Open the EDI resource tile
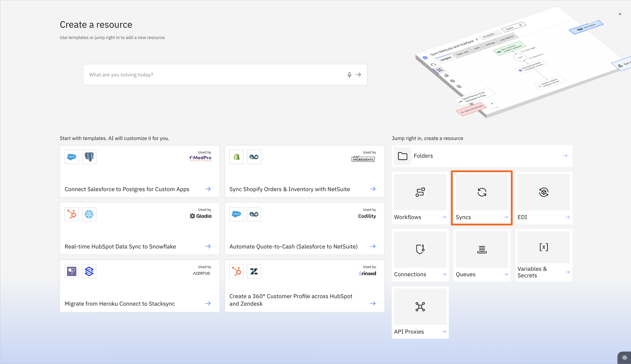The width and height of the screenshot is (631, 364). pos(544,198)
